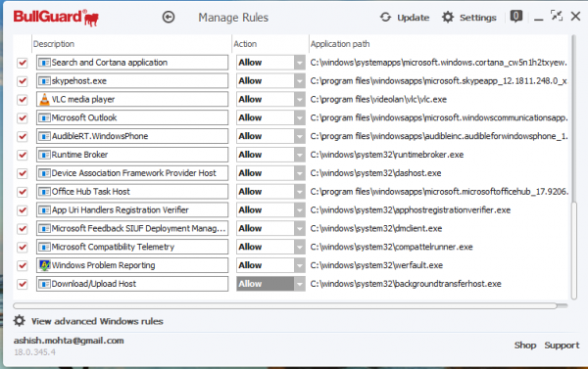Click the Device Association Framework Provider Host icon
Screen dimensions: 588x369
click(x=45, y=173)
